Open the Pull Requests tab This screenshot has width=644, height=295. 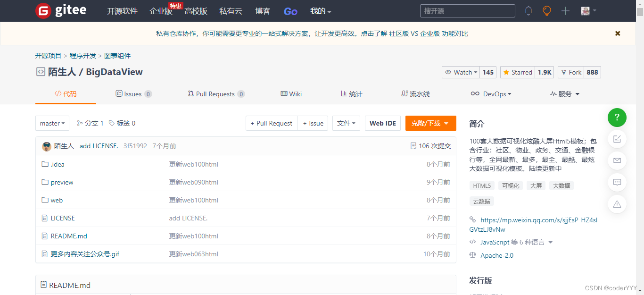point(216,94)
